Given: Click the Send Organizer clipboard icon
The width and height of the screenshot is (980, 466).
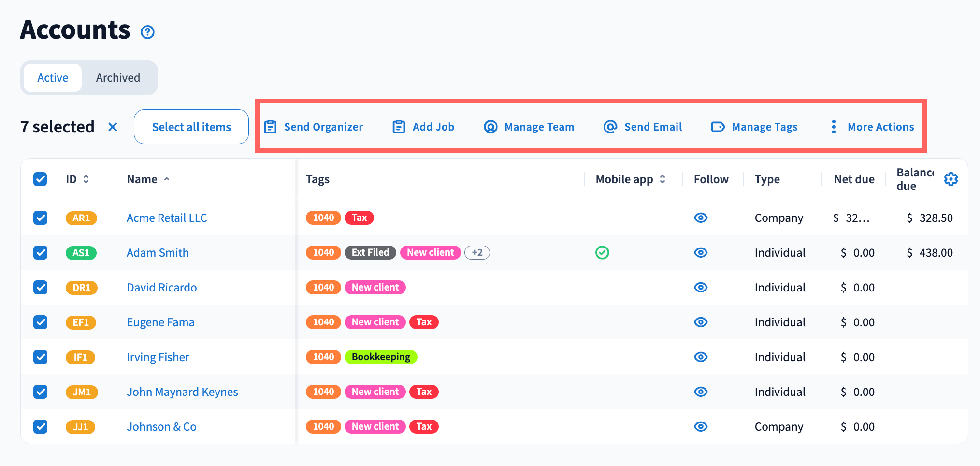Looking at the screenshot, I should pyautogui.click(x=270, y=127).
